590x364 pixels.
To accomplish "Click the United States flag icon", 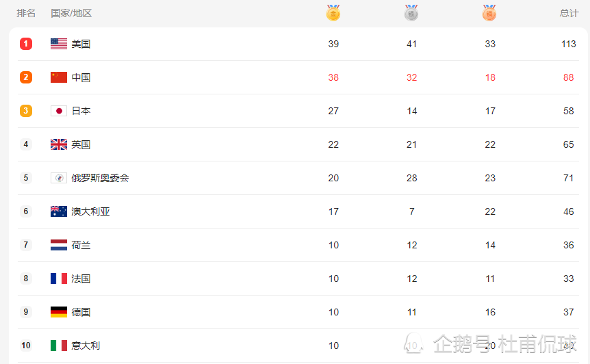I will (59, 44).
